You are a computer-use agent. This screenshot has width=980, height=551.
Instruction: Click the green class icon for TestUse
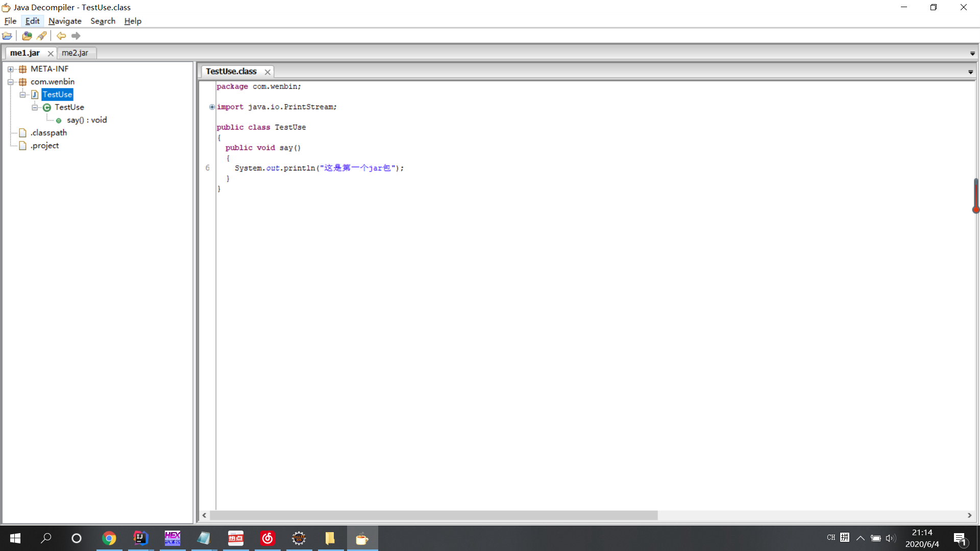[x=47, y=108]
